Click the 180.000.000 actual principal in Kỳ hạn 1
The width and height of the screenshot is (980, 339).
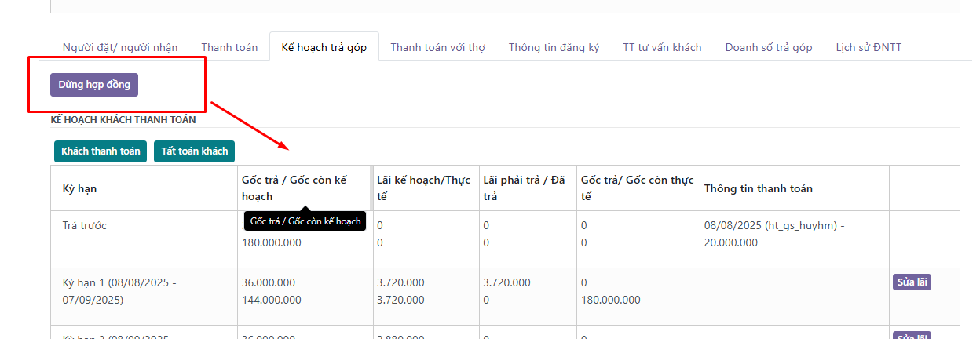pyautogui.click(x=611, y=300)
